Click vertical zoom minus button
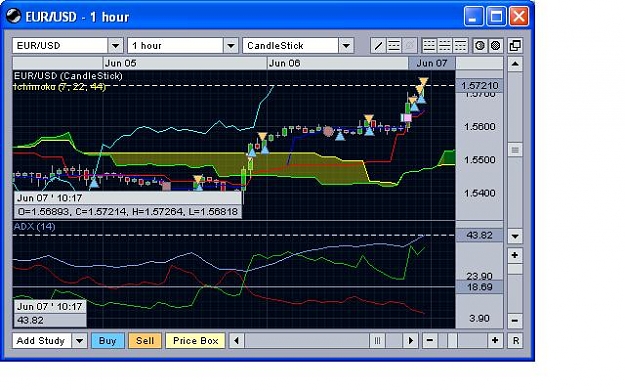Image resolution: width=625 pixels, height=391 pixels. point(515,320)
